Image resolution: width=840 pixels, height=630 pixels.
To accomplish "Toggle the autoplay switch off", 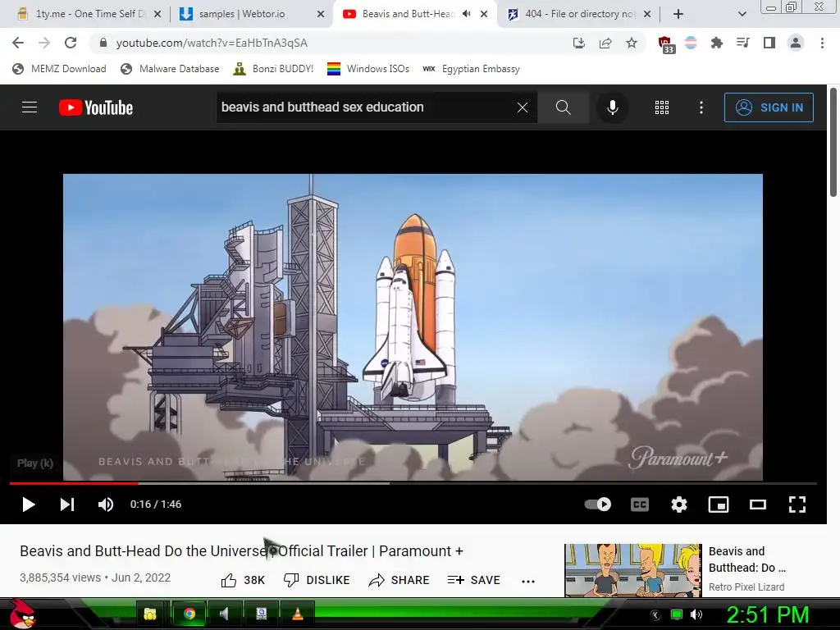I will tap(598, 504).
